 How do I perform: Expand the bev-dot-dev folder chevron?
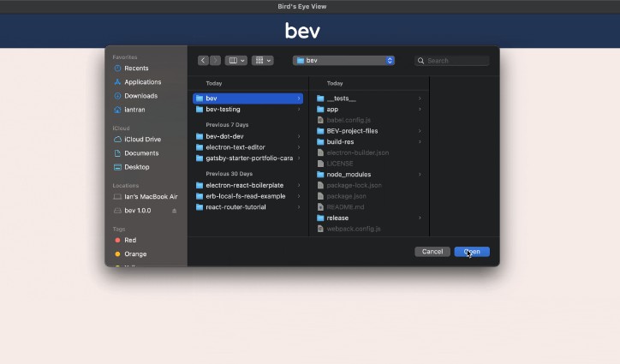[x=299, y=136]
